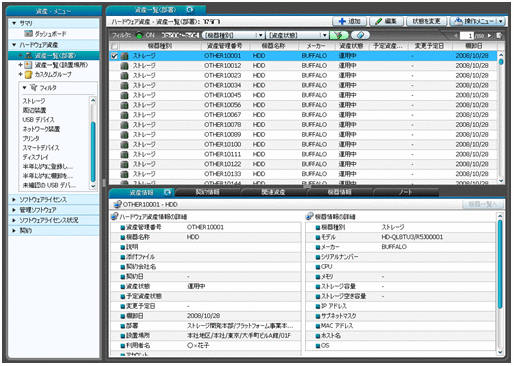Expand the 契約 section
This screenshot has width=514, height=366.
(x=14, y=231)
